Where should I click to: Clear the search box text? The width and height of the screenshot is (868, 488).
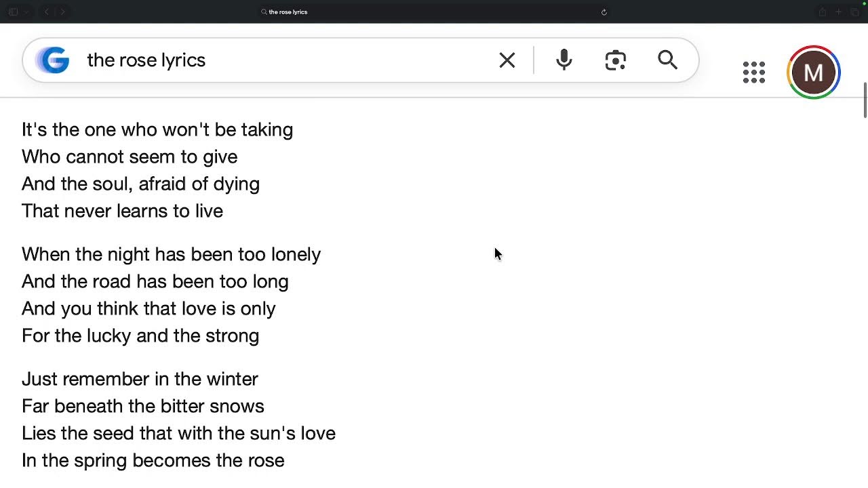click(507, 60)
